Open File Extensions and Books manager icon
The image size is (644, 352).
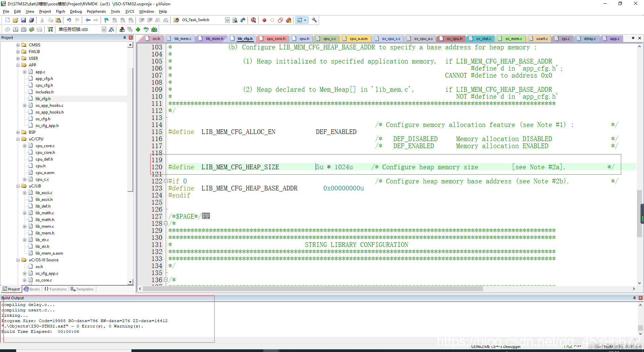tap(122, 30)
